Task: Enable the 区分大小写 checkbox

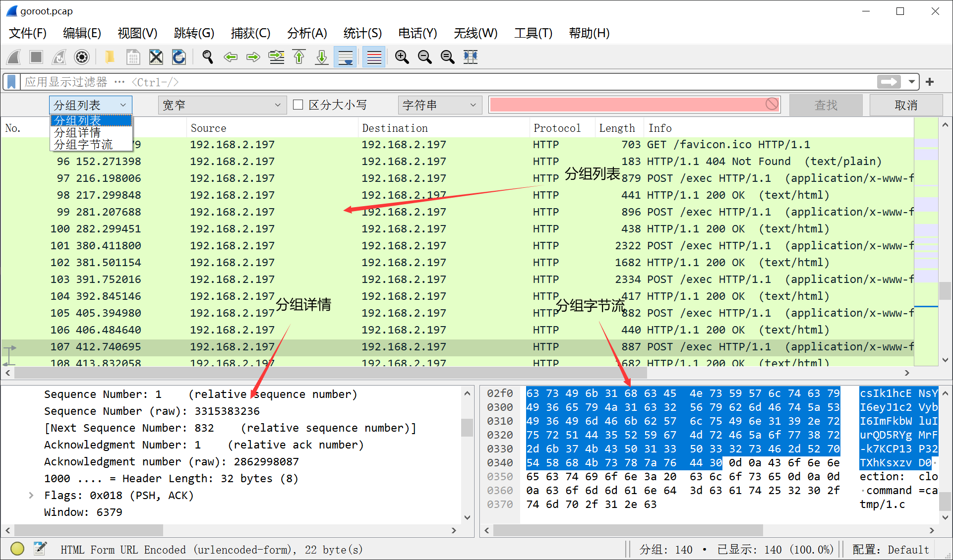Action: pyautogui.click(x=298, y=105)
